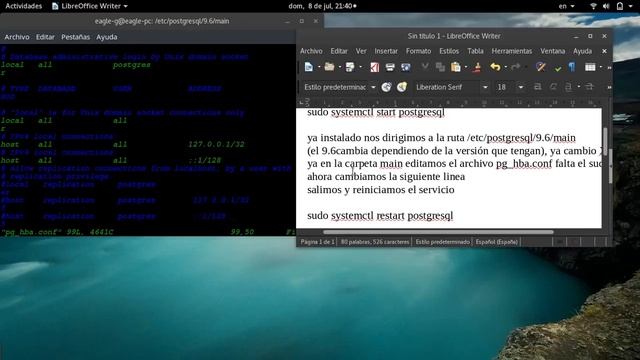Toggle the Italic formatting icon
The image size is (640, 360).
click(x=553, y=87)
